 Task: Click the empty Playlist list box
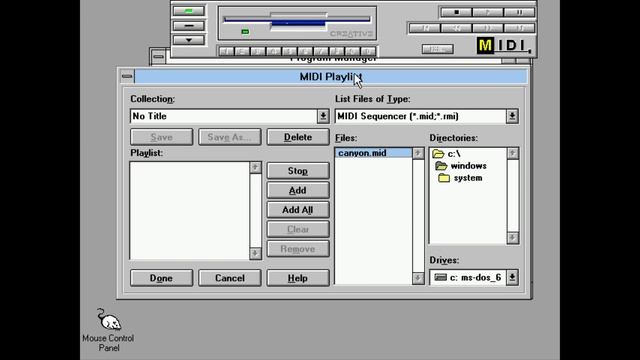[x=190, y=211]
